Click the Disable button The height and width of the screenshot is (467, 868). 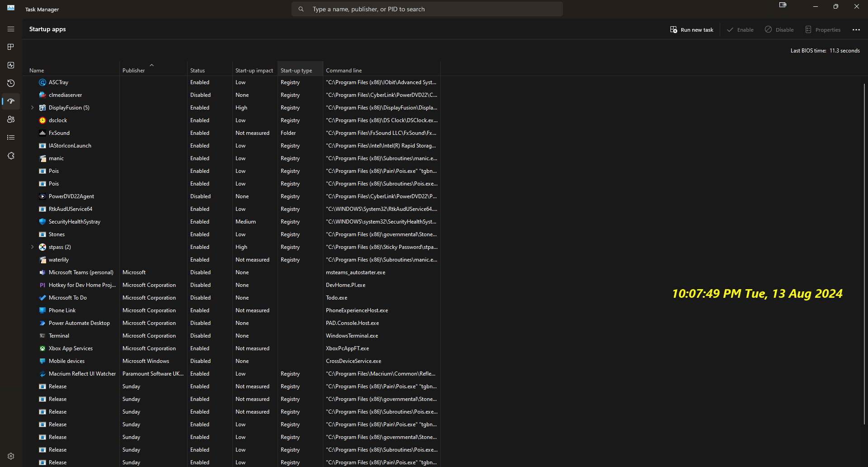pos(779,30)
